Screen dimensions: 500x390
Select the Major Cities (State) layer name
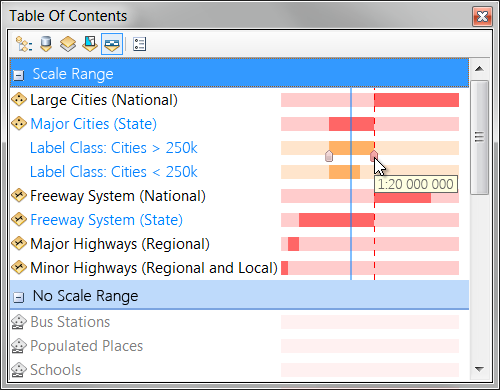[x=93, y=124]
